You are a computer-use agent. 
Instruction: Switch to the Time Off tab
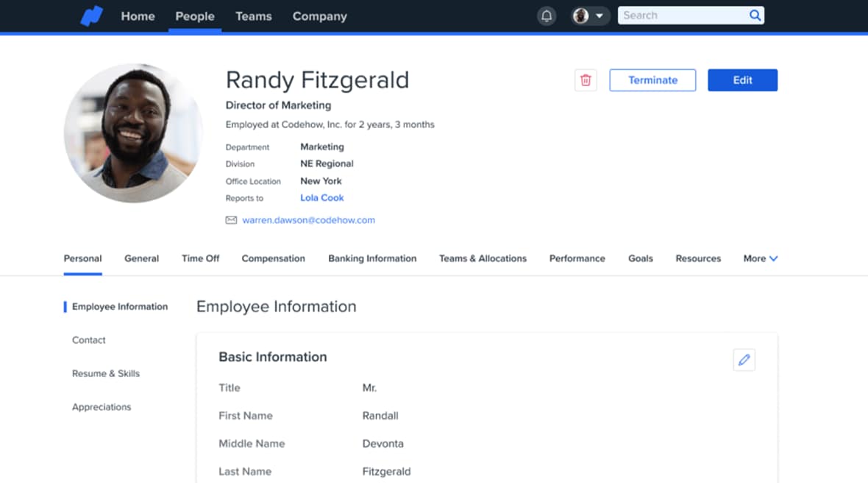(200, 258)
